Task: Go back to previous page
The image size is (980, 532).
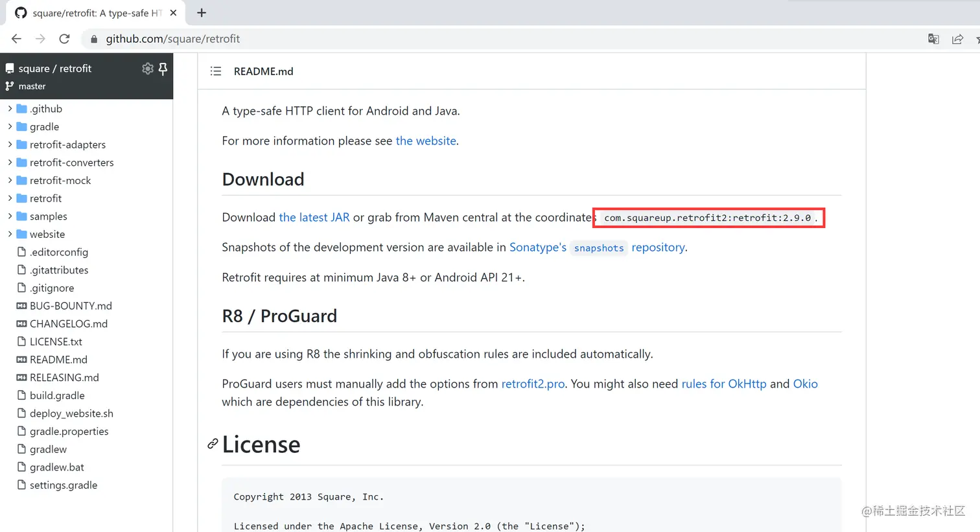Action: [17, 39]
